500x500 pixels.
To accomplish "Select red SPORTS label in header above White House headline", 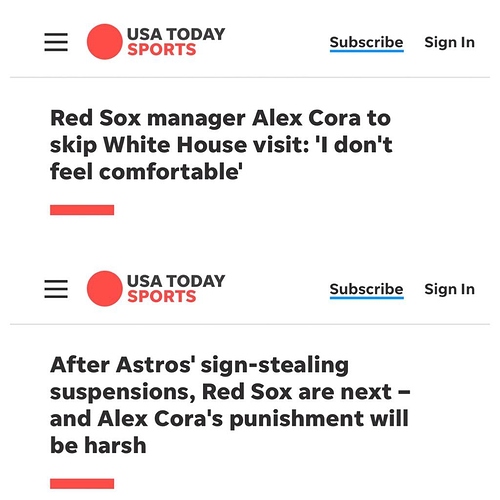I will [162, 50].
